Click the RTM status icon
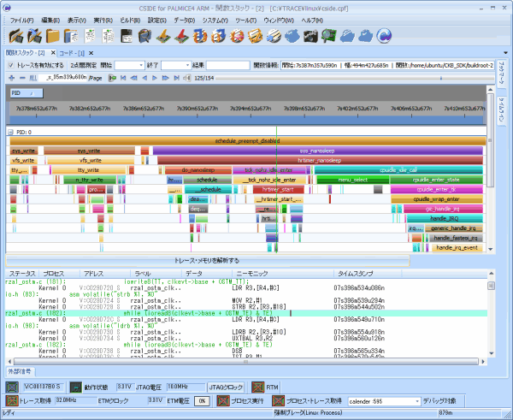 point(258,387)
